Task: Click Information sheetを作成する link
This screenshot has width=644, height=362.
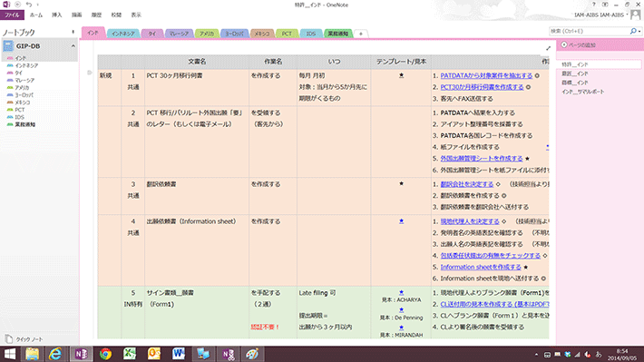Action: point(481,267)
